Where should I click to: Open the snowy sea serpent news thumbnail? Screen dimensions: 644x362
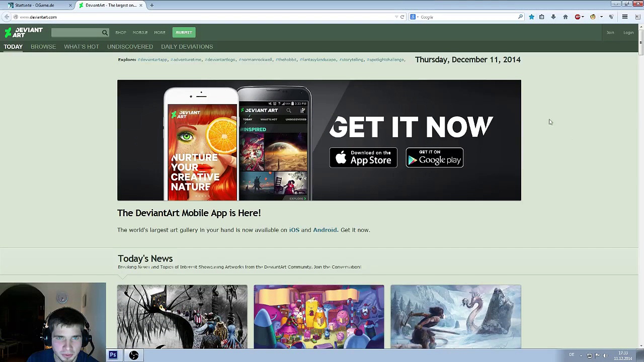pyautogui.click(x=455, y=316)
